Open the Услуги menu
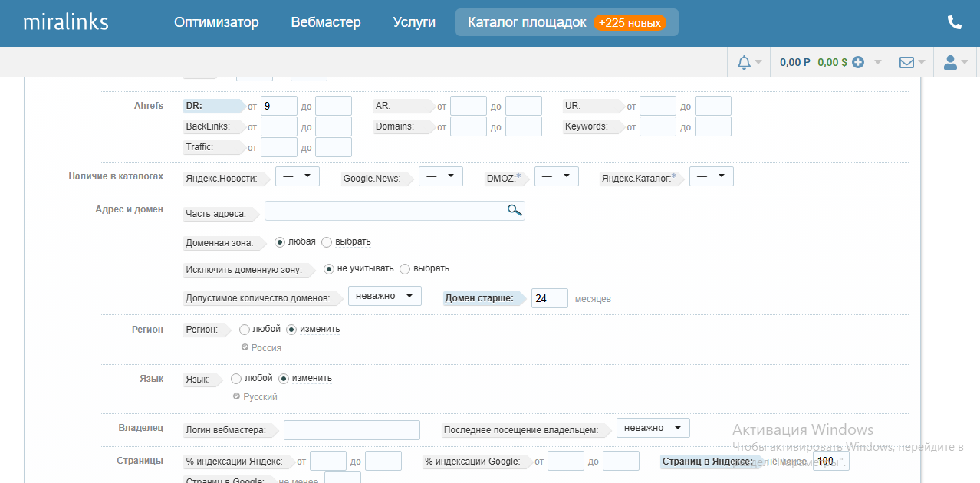This screenshot has width=980, height=483. [x=414, y=22]
